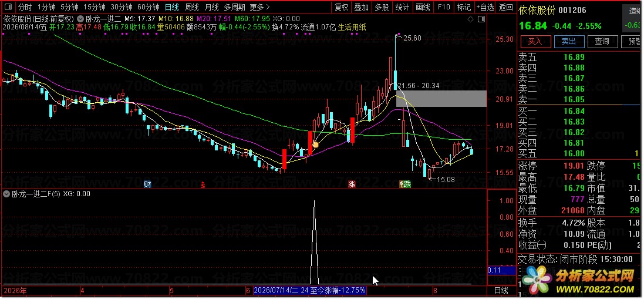Click the 买三 price 16.82 row
Image resolution: width=644 pixels, height=299 pixels.
click(579, 132)
